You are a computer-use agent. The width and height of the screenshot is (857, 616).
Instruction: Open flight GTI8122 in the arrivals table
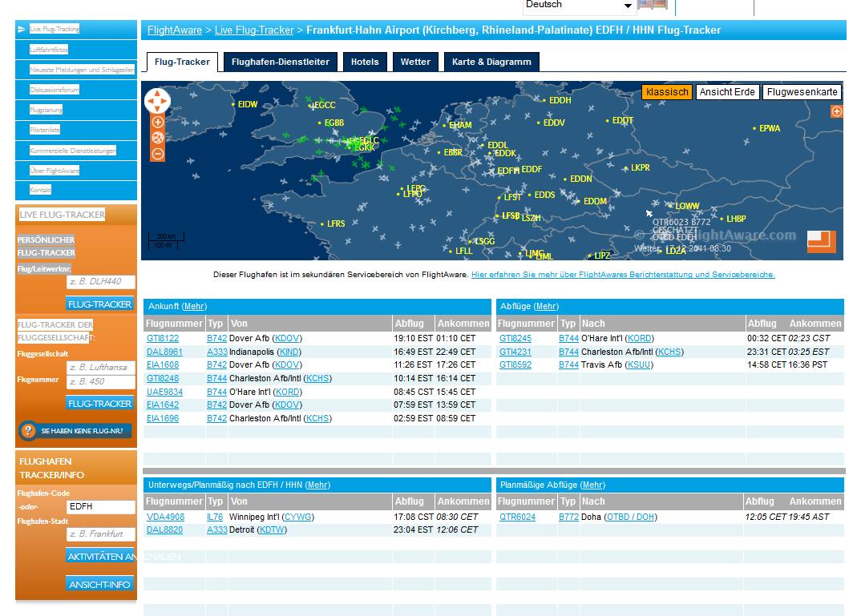point(163,339)
